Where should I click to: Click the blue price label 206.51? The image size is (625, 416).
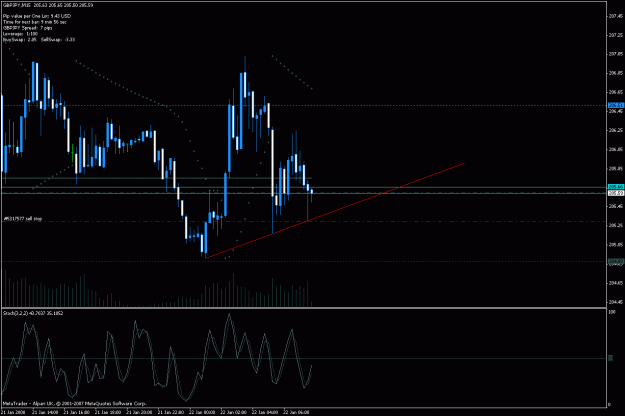(x=616, y=105)
